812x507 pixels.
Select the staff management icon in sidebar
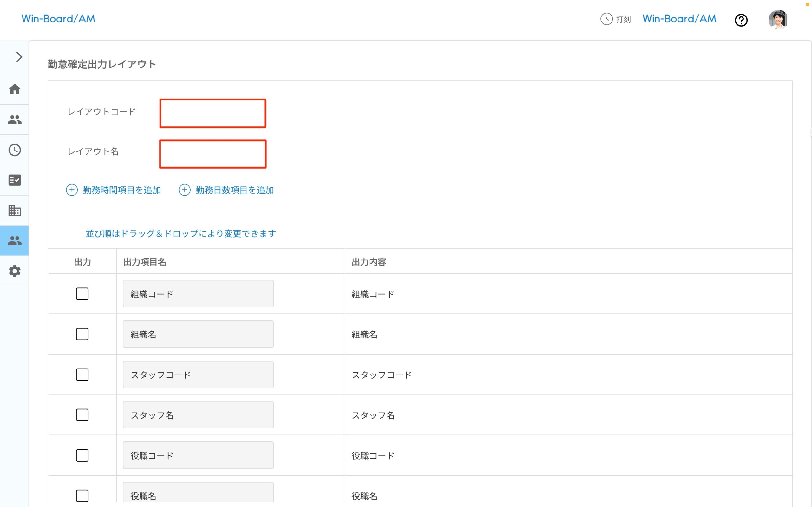tap(14, 120)
